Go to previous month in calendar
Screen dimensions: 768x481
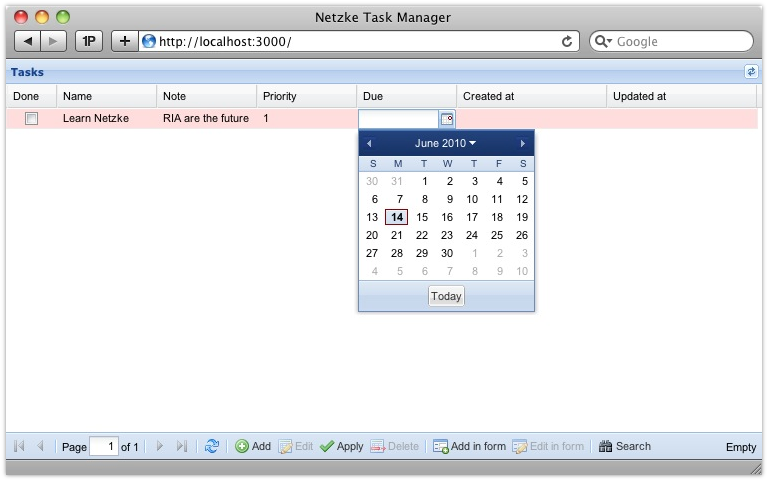click(x=369, y=144)
